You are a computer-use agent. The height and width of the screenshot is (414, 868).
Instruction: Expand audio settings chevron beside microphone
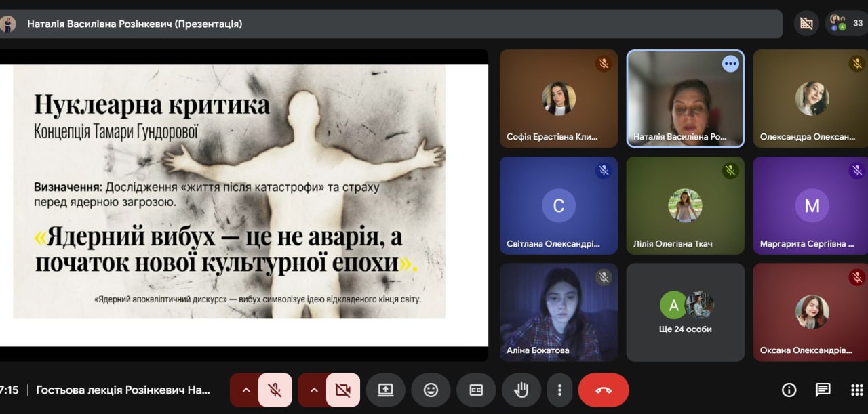tap(245, 390)
